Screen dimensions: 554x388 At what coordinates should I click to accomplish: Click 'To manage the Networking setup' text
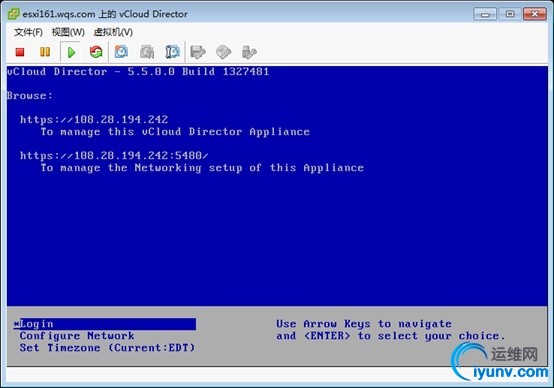tap(202, 168)
